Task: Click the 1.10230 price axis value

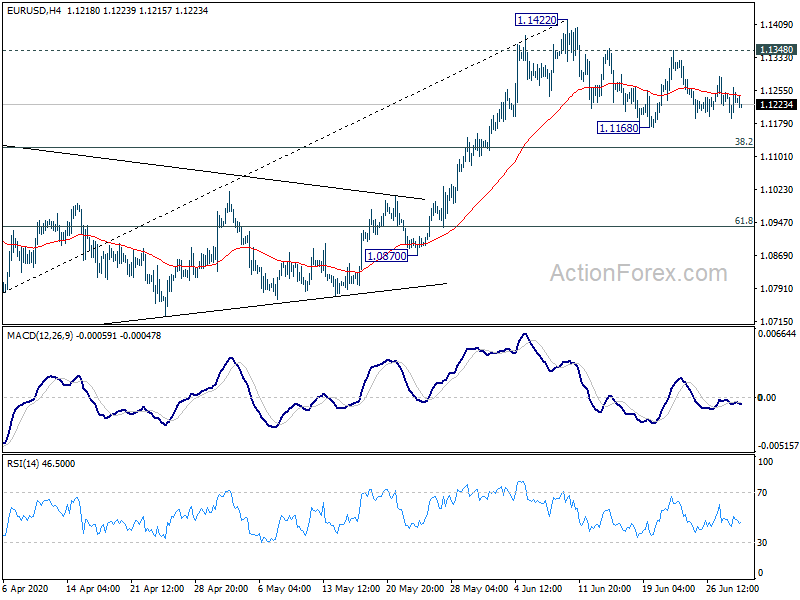Action: [x=777, y=189]
